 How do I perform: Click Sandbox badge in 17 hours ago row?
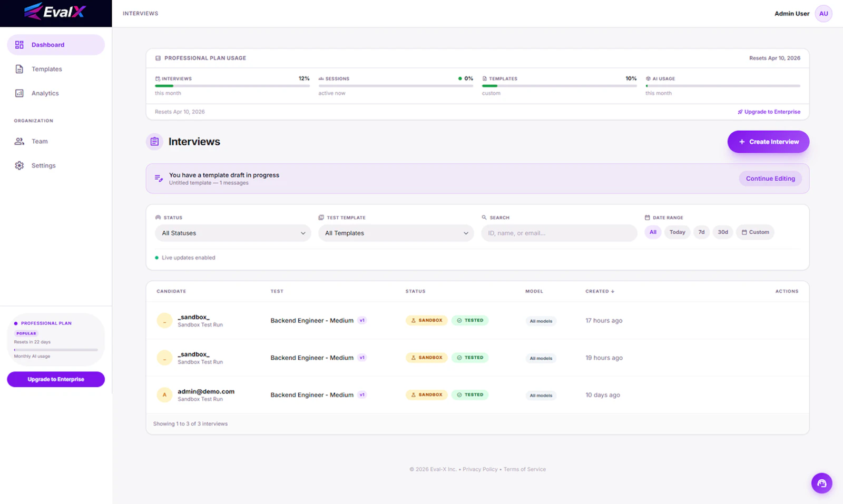point(427,320)
